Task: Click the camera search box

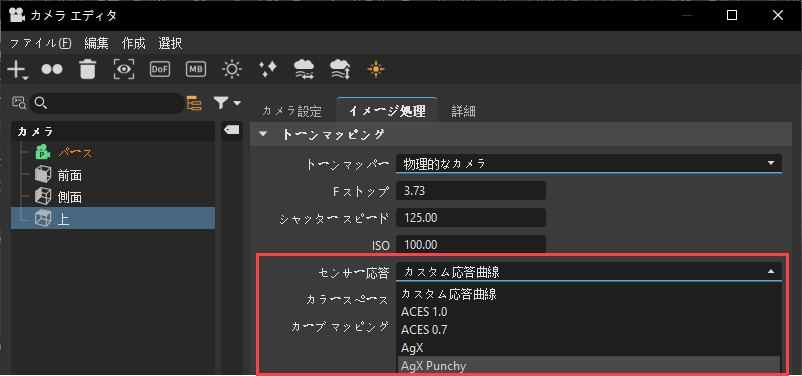Action: click(106, 103)
